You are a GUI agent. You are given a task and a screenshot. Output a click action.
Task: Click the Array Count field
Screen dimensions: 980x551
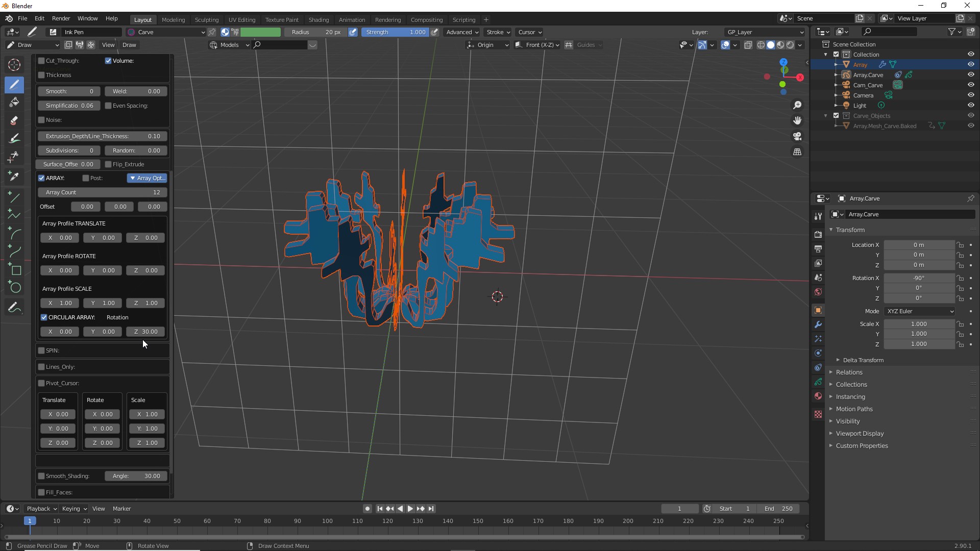(102, 192)
